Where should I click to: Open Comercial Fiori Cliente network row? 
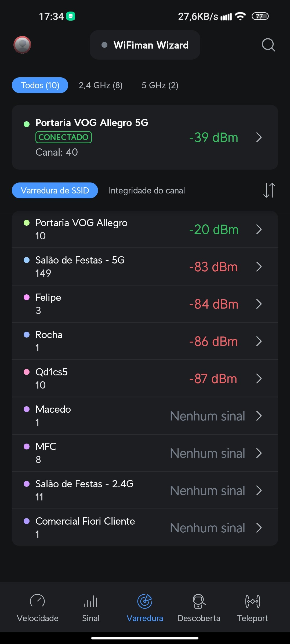click(x=145, y=528)
